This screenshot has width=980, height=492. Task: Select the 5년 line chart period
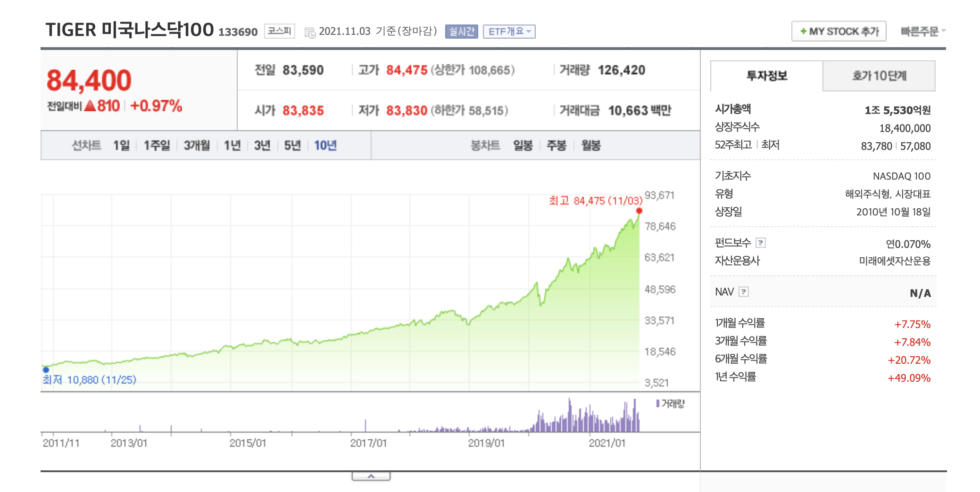pos(292,146)
